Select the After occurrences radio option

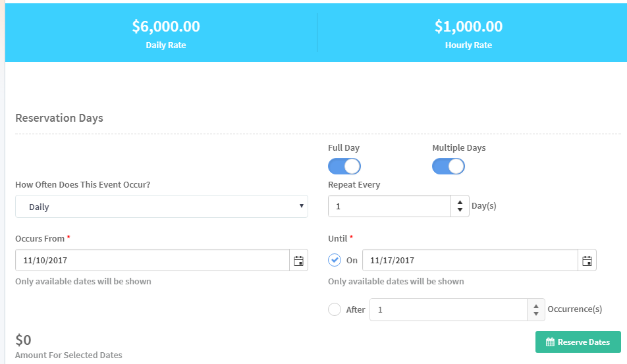tap(335, 309)
